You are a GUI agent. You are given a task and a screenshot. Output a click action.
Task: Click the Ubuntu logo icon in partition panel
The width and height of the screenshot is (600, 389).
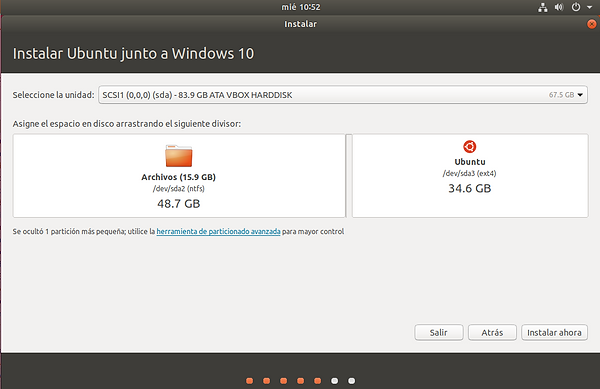coord(470,146)
